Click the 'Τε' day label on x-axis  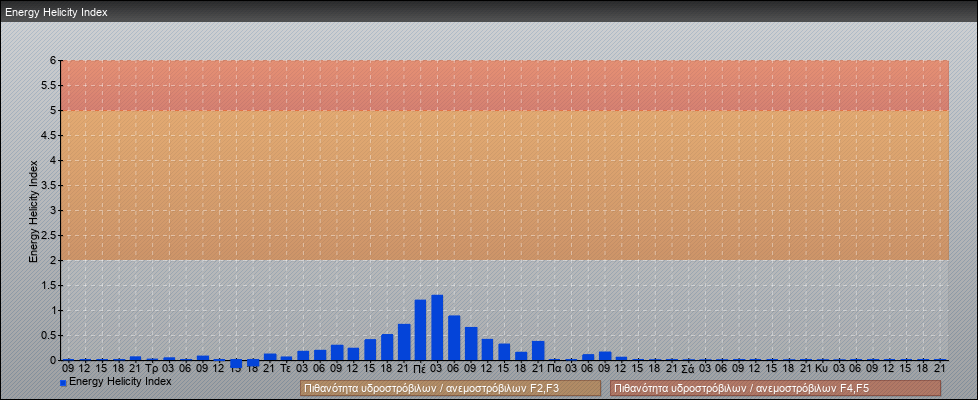click(286, 368)
